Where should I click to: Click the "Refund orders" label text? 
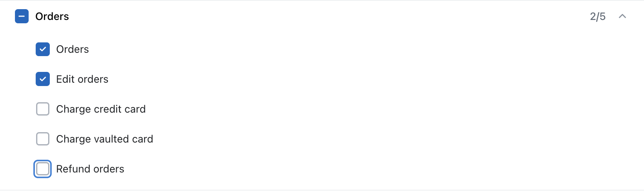pyautogui.click(x=90, y=169)
